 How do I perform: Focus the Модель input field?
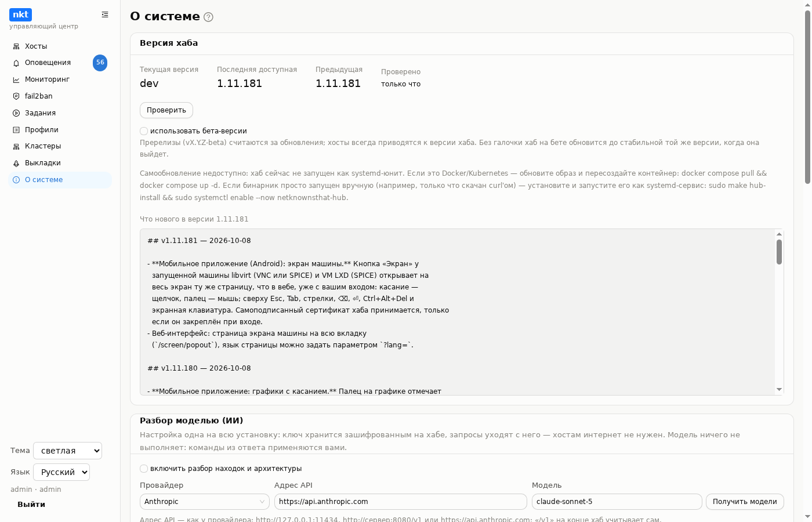[x=617, y=502]
